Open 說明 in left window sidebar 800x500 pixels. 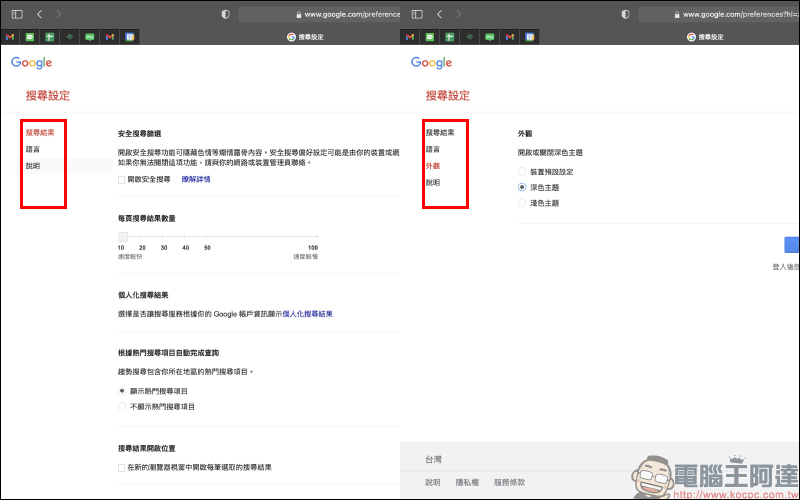point(33,166)
